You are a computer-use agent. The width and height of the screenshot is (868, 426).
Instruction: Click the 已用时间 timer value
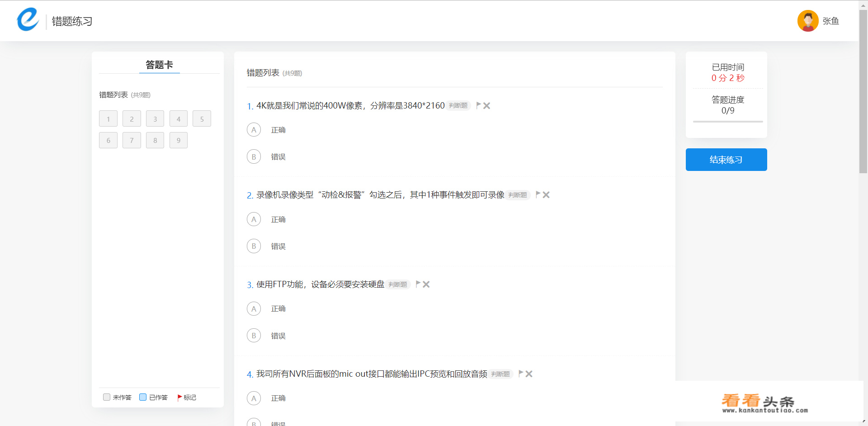click(728, 78)
